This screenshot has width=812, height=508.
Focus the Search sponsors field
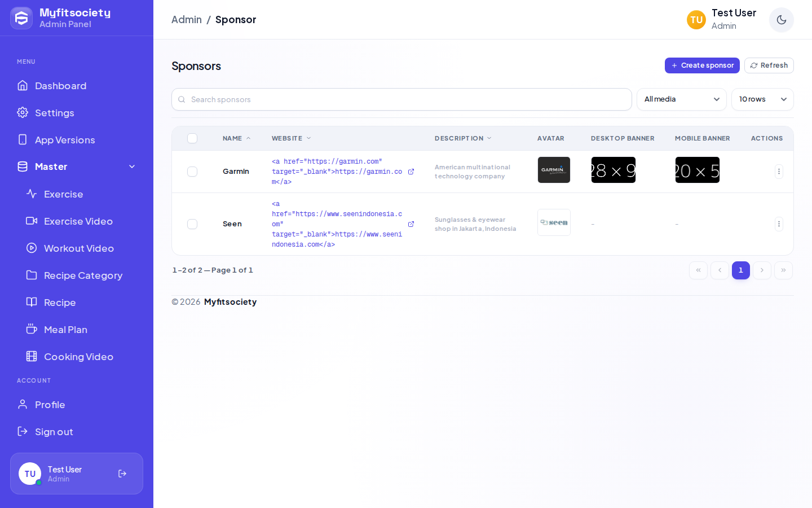401,99
